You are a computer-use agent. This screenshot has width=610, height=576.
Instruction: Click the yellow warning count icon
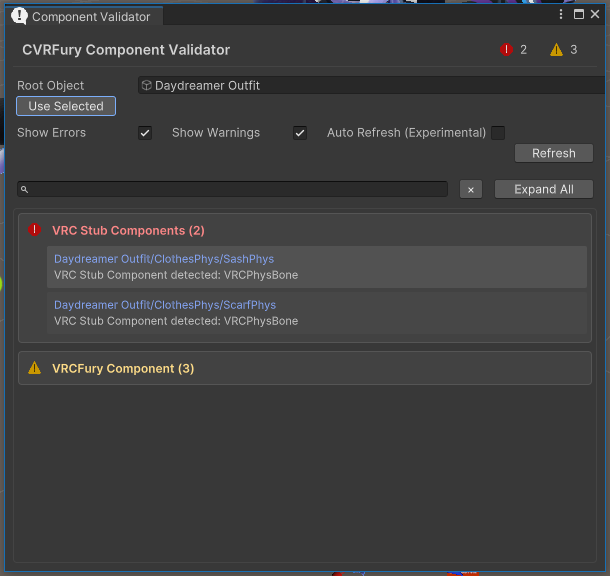tap(556, 50)
